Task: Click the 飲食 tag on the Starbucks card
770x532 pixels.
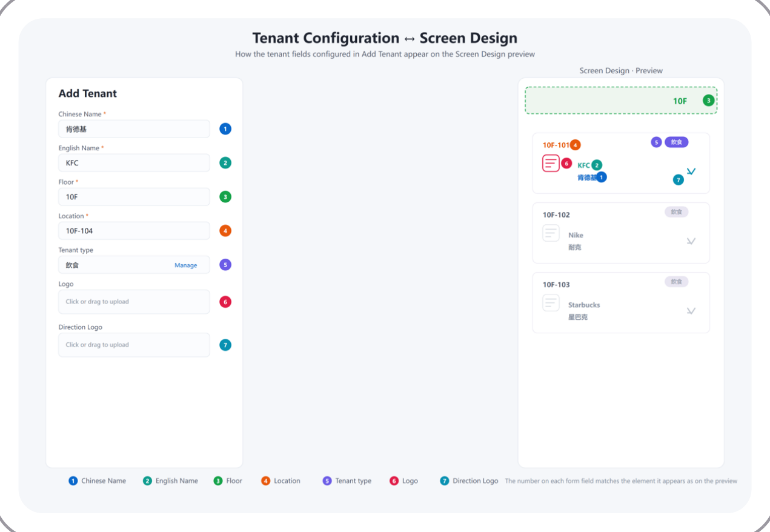Action: pos(677,282)
